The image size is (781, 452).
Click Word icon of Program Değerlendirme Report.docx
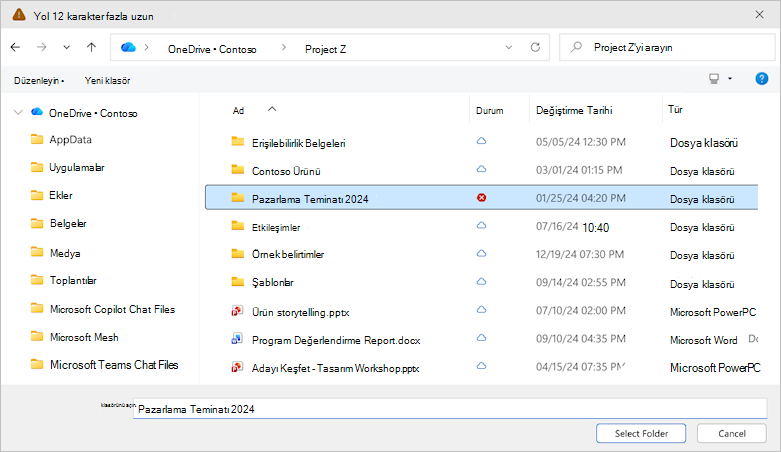[x=237, y=339]
